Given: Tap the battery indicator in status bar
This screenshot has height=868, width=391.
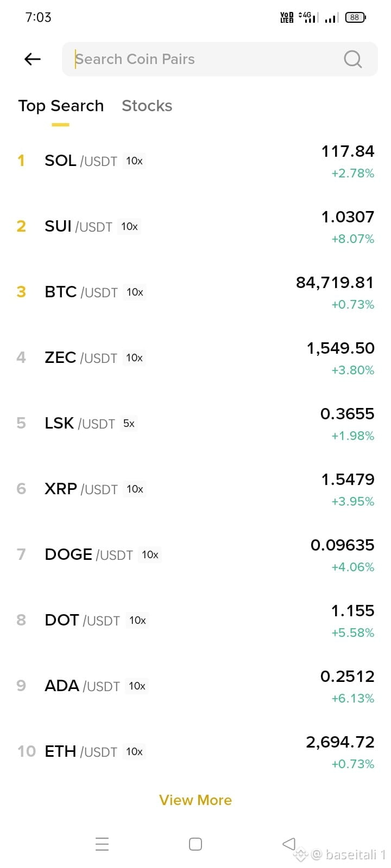Looking at the screenshot, I should (356, 17).
